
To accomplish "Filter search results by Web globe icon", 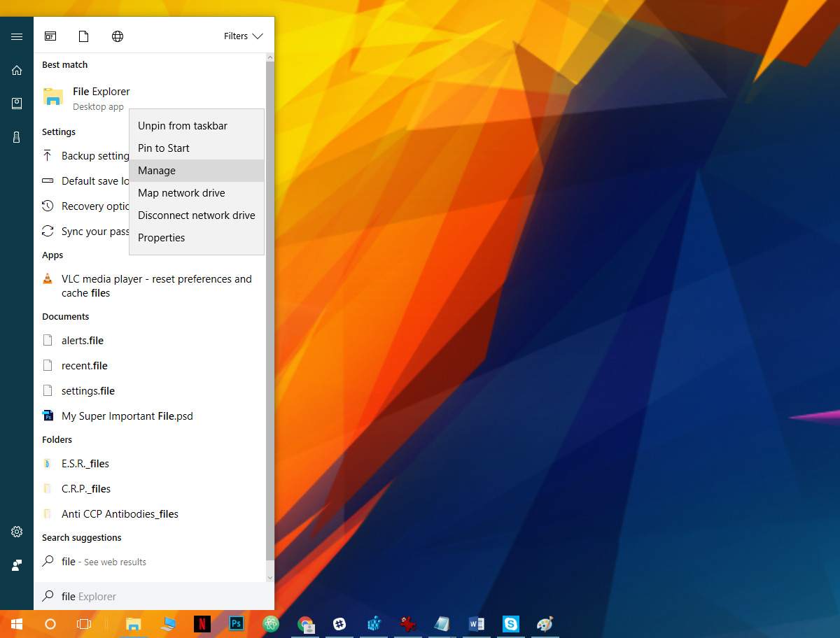I will [118, 36].
